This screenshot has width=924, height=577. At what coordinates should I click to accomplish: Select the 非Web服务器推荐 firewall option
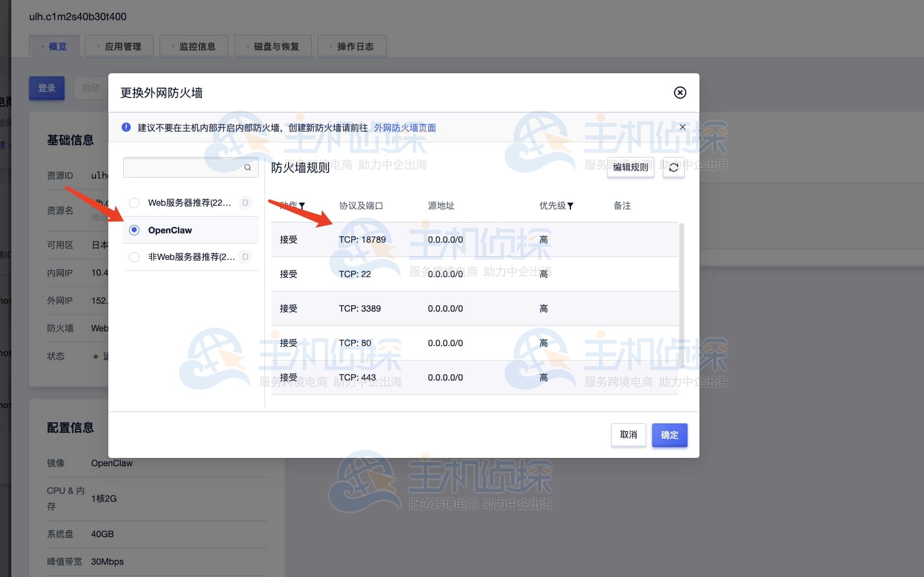point(134,256)
